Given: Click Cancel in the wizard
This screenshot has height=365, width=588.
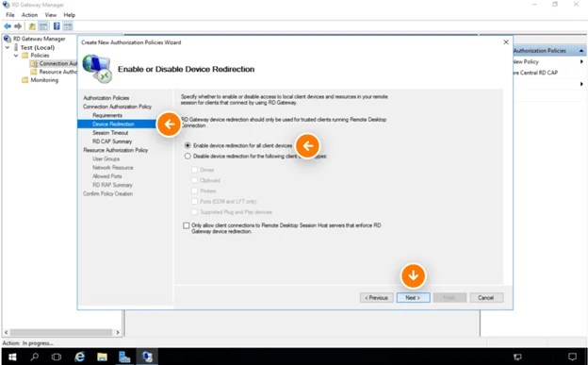Looking at the screenshot, I should pyautogui.click(x=486, y=298).
